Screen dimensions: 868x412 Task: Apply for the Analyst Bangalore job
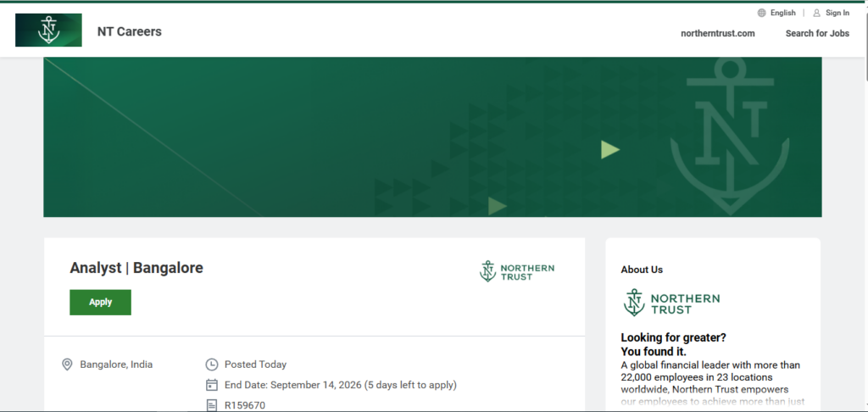[x=100, y=303]
